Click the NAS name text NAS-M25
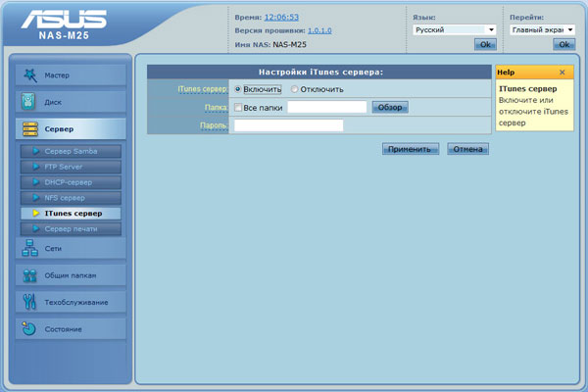 coord(289,45)
